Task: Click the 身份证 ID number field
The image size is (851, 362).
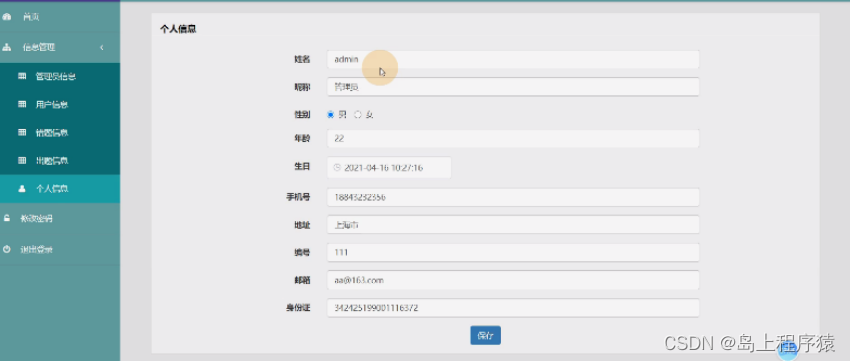Action: (x=513, y=308)
